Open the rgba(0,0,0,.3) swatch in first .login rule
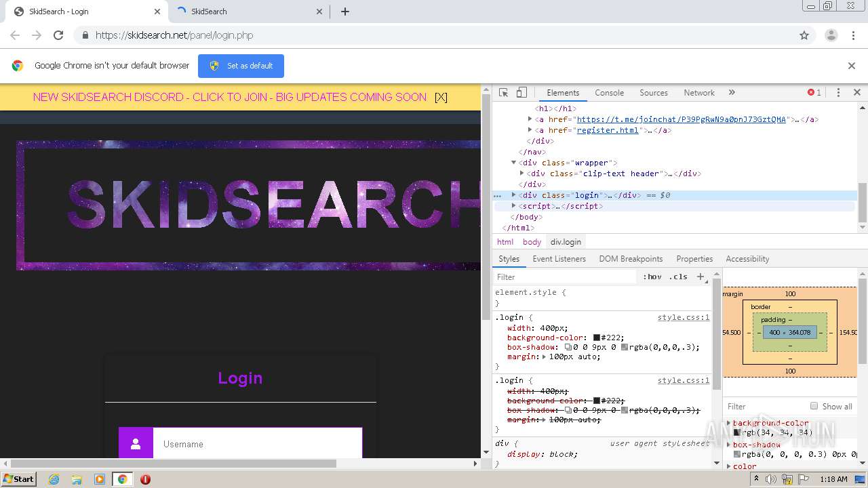This screenshot has height=488, width=868. coord(625,347)
